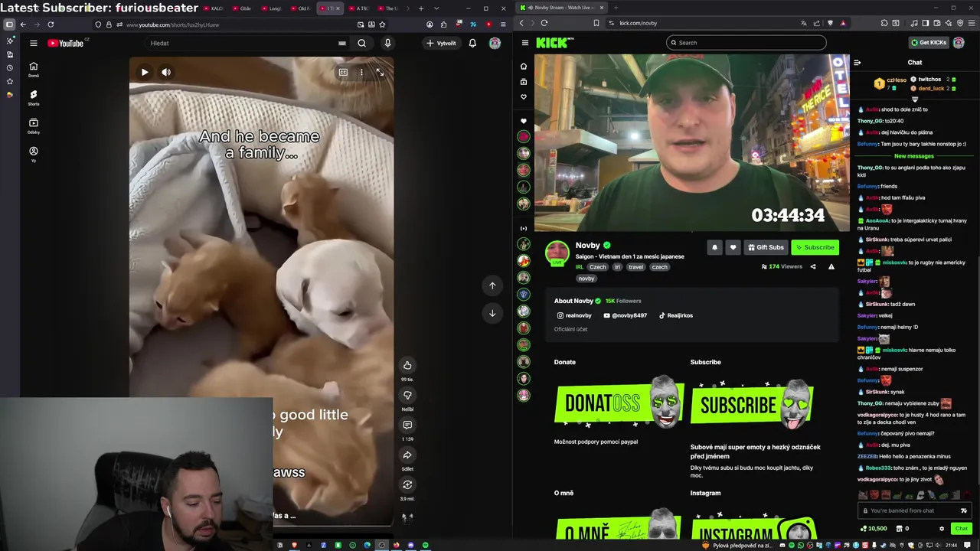Open the Vy section in YouTube sidebar

(x=34, y=154)
